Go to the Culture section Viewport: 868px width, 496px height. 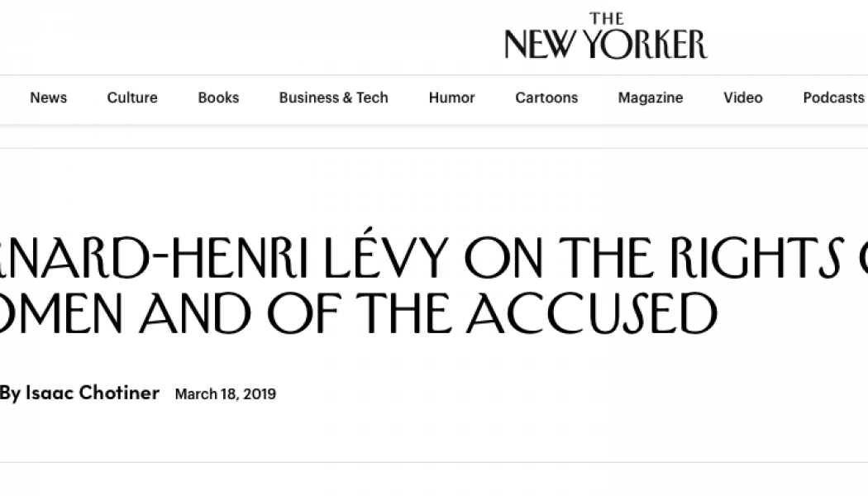coord(131,98)
